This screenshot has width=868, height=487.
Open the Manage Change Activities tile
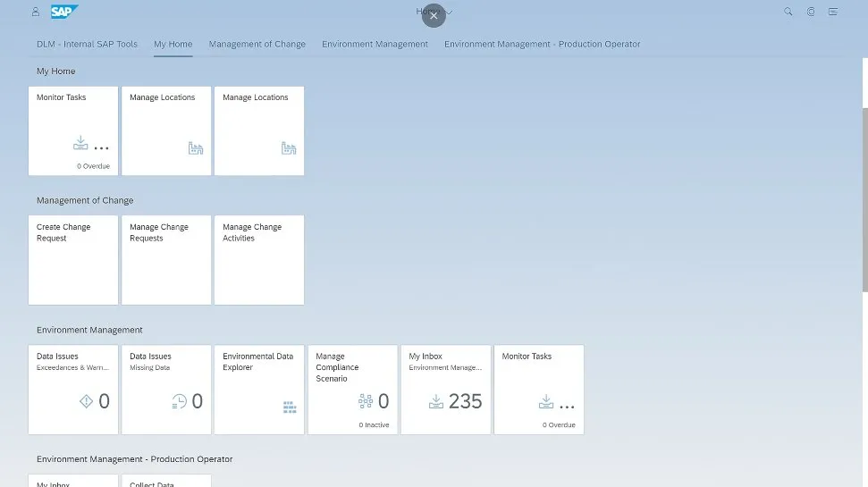pyautogui.click(x=259, y=260)
